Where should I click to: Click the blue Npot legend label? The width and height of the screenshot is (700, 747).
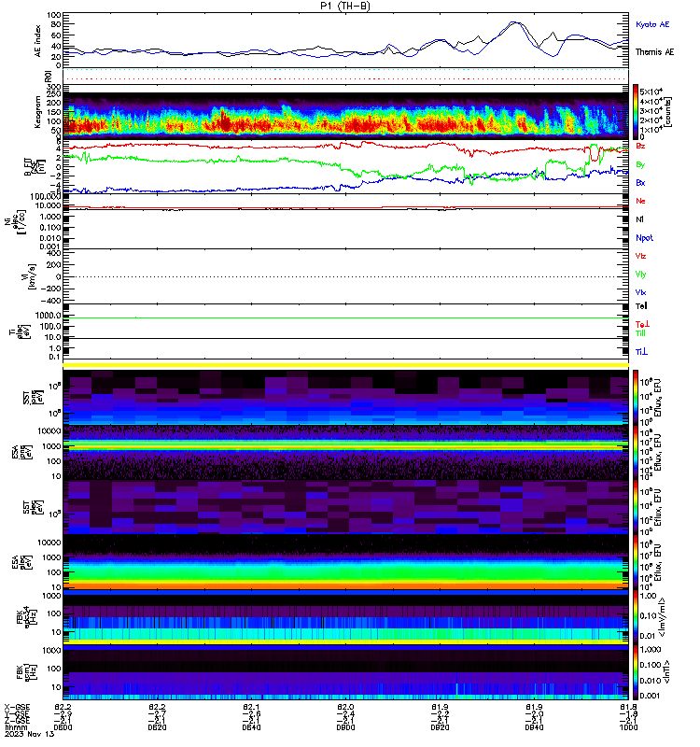(x=644, y=238)
